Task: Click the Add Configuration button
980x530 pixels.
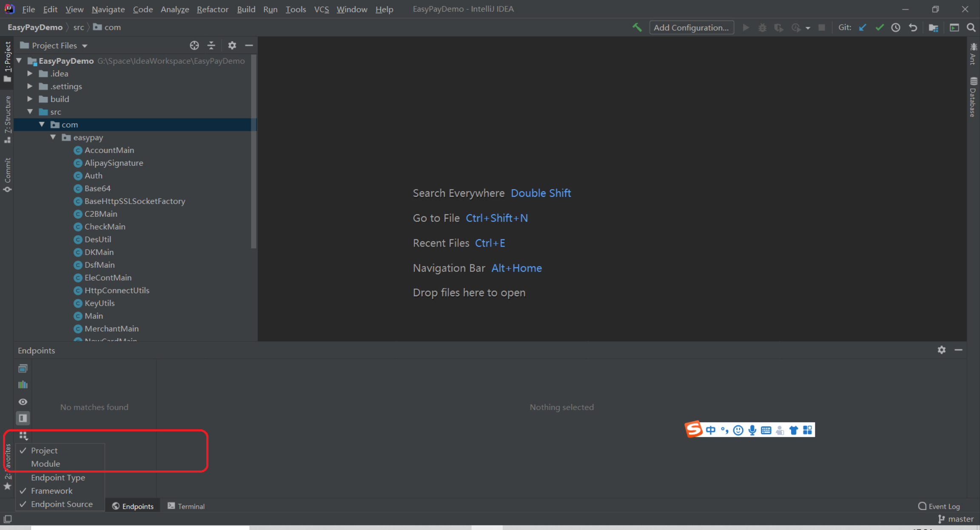Action: pos(691,28)
